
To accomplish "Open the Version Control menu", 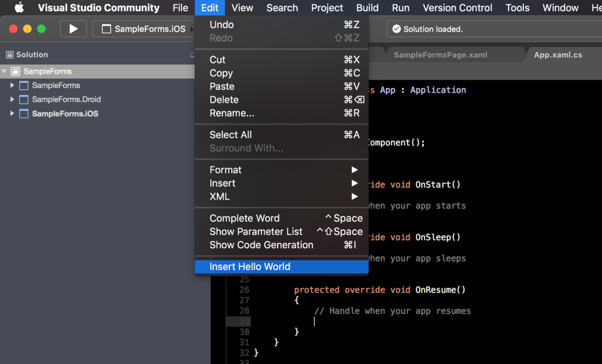I will pyautogui.click(x=457, y=8).
